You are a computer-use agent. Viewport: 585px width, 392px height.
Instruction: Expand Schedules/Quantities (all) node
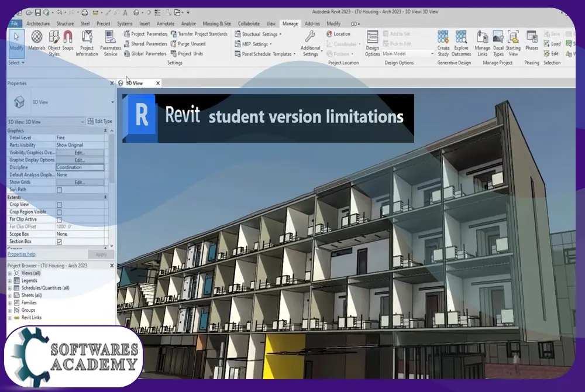pos(10,288)
